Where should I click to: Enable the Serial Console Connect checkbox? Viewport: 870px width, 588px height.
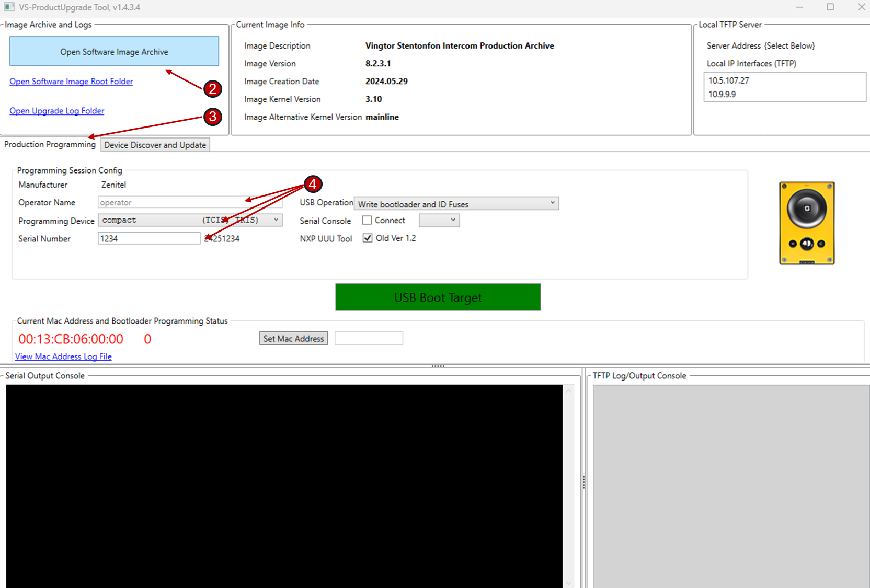click(x=367, y=221)
